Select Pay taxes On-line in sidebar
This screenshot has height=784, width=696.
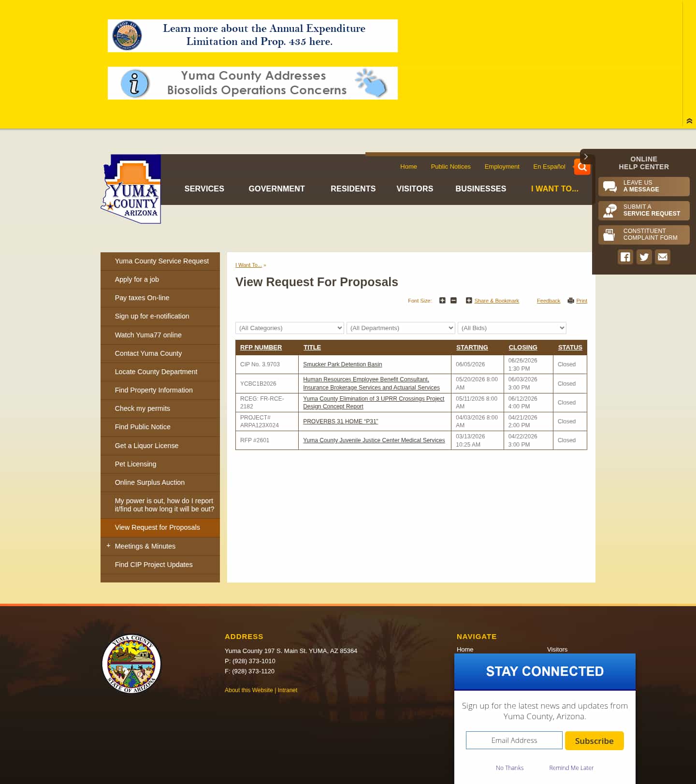coord(160,298)
